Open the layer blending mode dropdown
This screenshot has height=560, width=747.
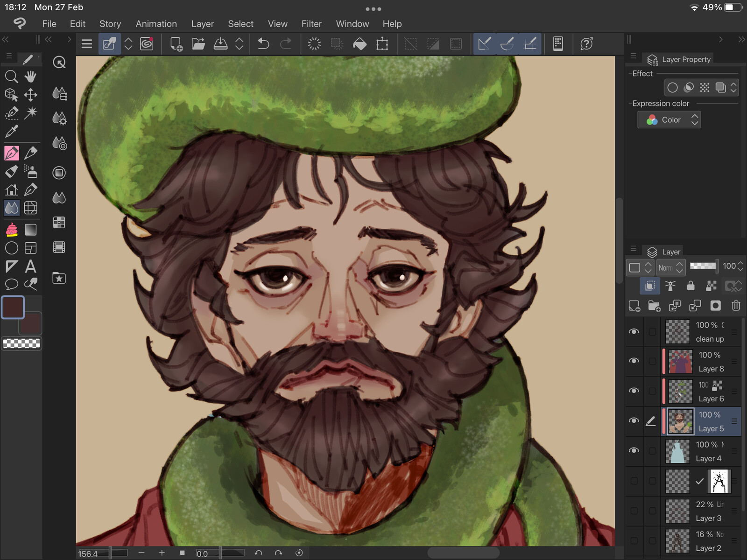[x=670, y=267]
